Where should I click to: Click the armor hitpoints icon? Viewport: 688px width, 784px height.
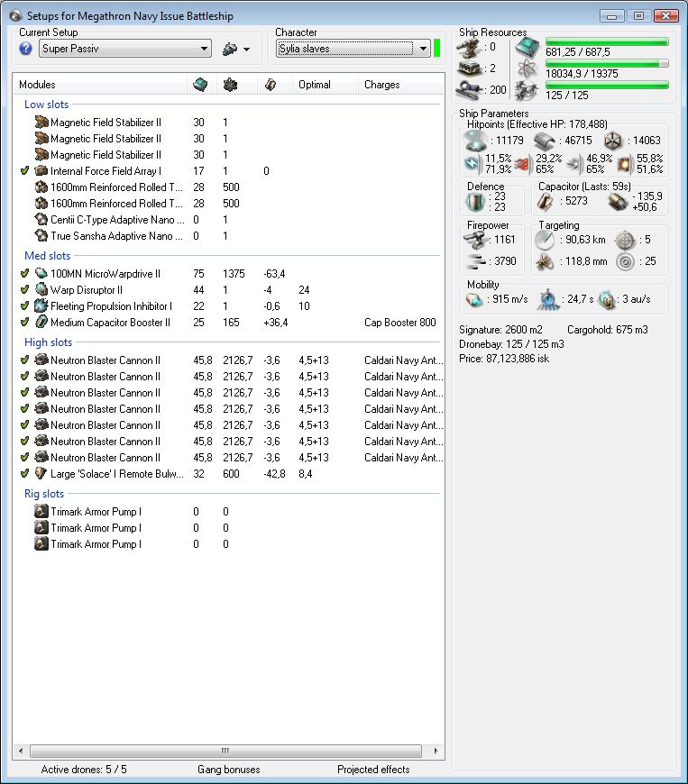(x=545, y=141)
